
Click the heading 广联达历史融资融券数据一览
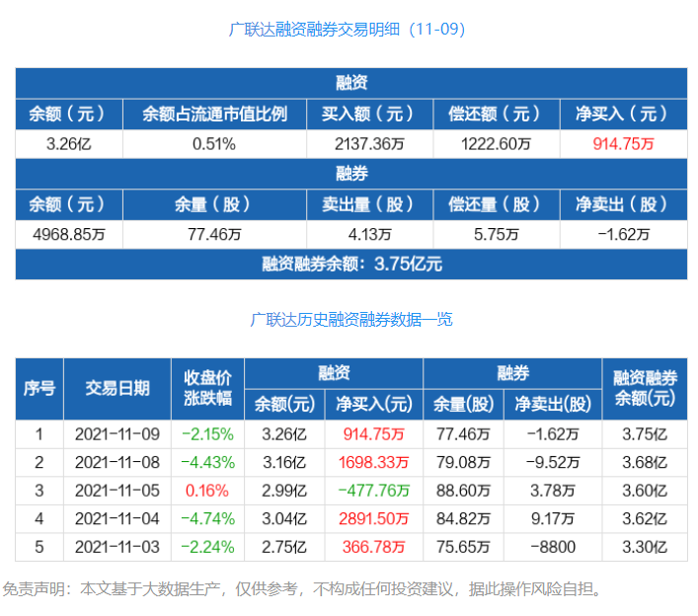coord(351,319)
